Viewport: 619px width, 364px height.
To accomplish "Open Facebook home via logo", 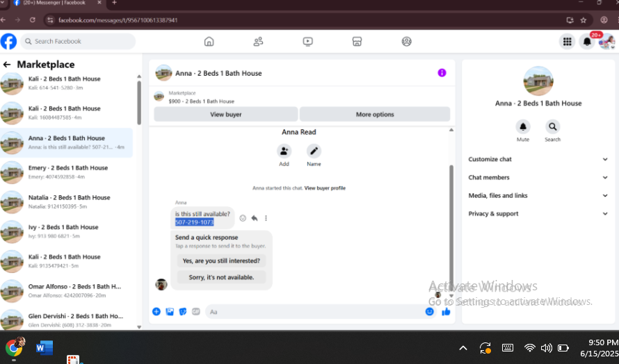I will click(x=8, y=42).
